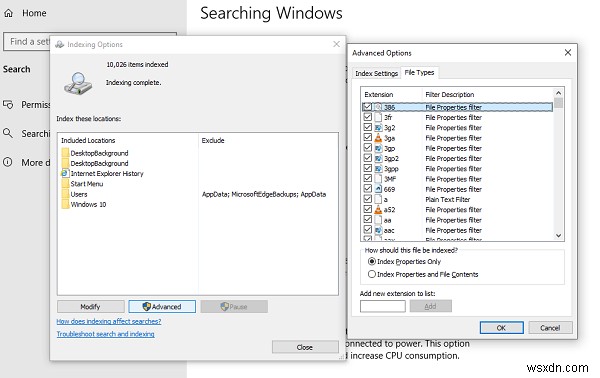Screen dimensions: 600x378
Task: Click the 10,026 items indexed text
Action: (137, 65)
